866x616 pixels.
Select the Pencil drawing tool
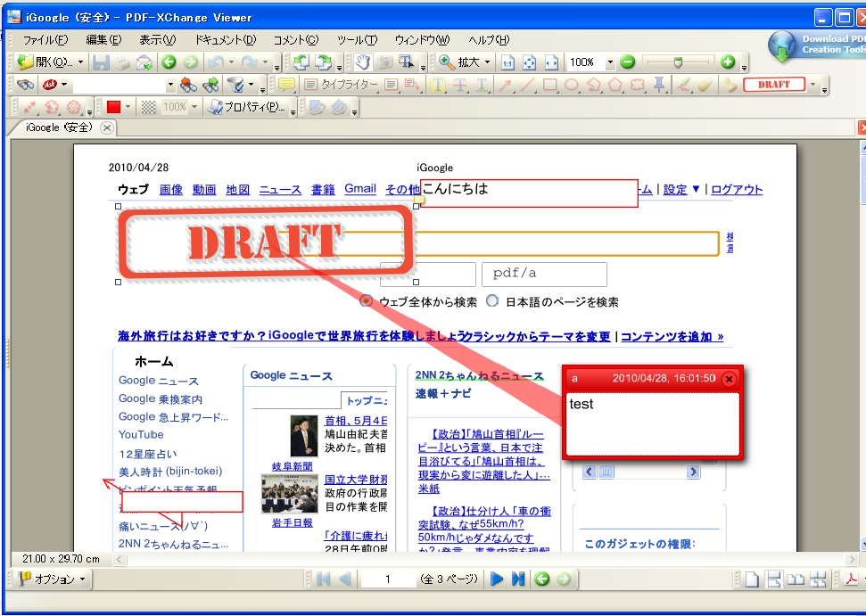[684, 85]
